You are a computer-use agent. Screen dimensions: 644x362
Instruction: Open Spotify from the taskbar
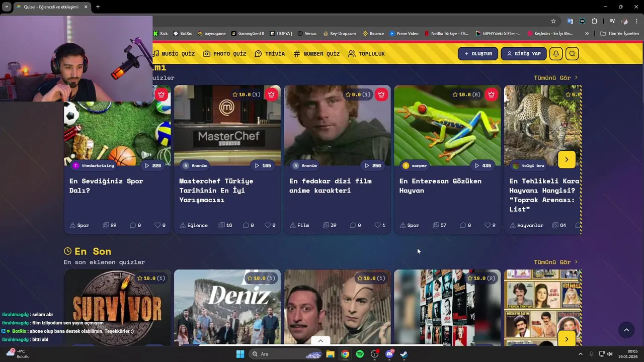coord(360,354)
